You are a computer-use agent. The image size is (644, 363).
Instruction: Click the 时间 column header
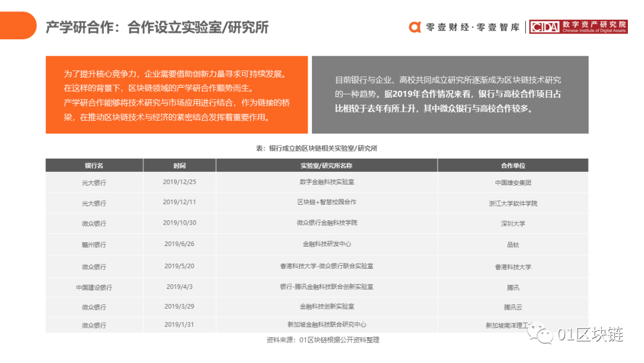pyautogui.click(x=180, y=165)
